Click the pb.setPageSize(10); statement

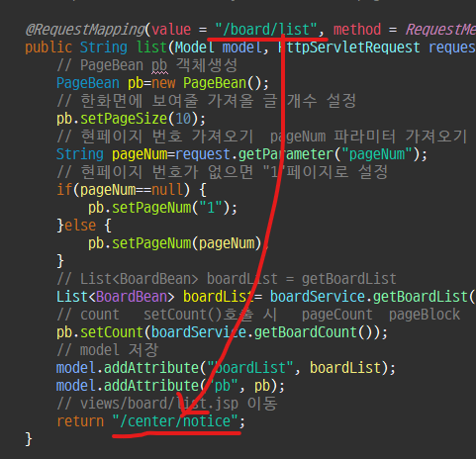pos(131,119)
